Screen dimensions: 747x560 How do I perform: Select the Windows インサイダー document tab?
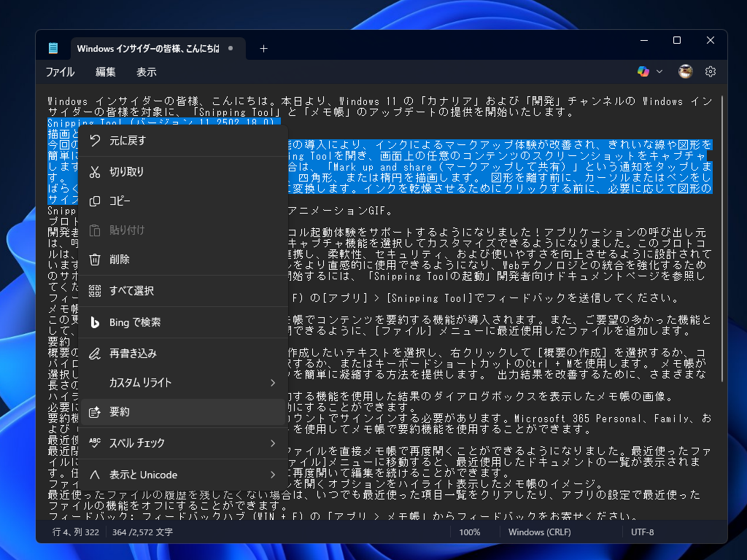click(158, 49)
